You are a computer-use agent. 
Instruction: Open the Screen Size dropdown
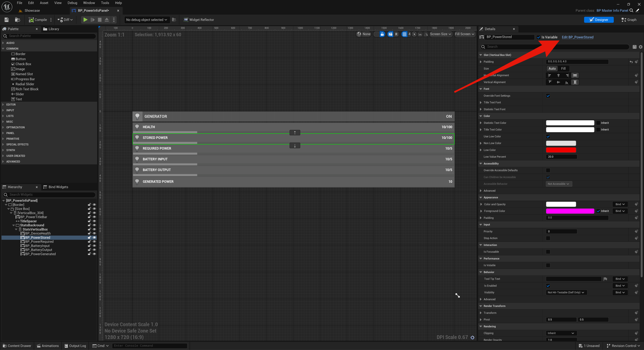pyautogui.click(x=441, y=34)
